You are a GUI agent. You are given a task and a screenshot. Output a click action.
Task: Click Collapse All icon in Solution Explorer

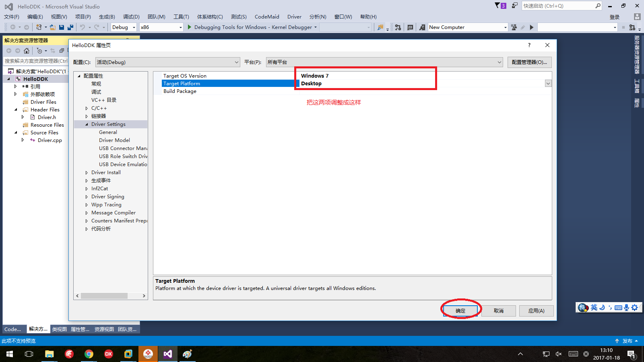pos(62,51)
